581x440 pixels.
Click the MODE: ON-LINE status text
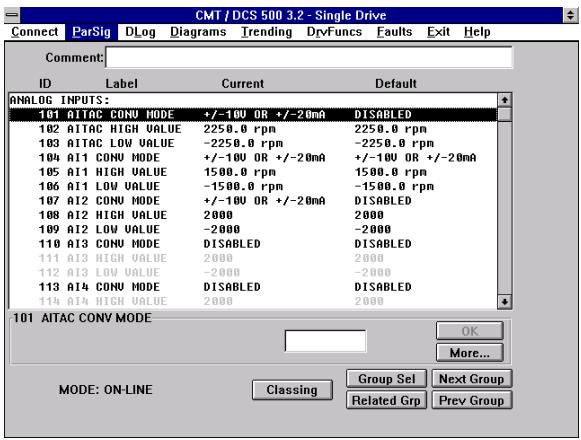click(106, 390)
